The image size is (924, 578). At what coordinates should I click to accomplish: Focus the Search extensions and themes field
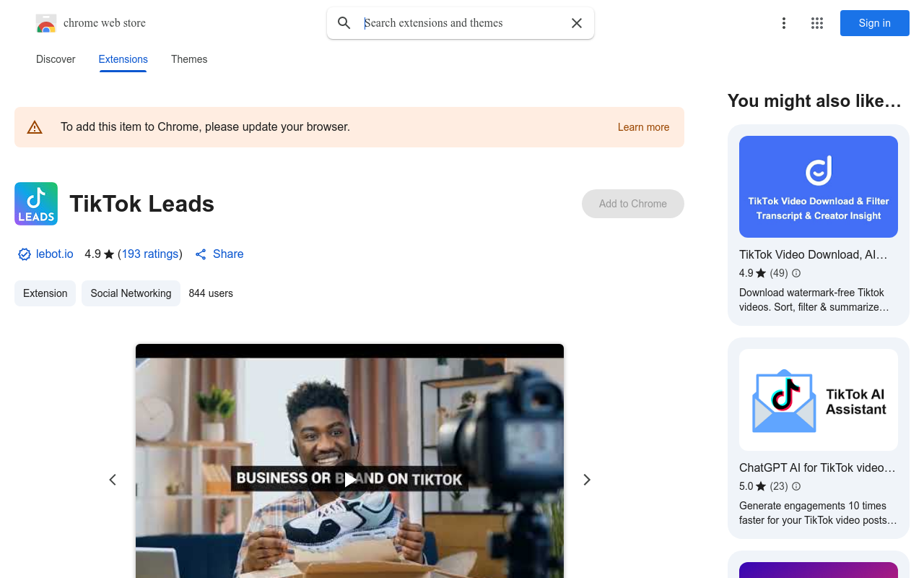click(x=461, y=23)
